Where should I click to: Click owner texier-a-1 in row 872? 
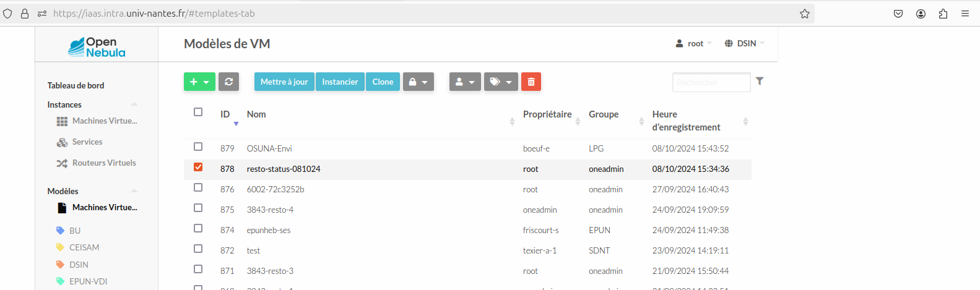click(540, 250)
